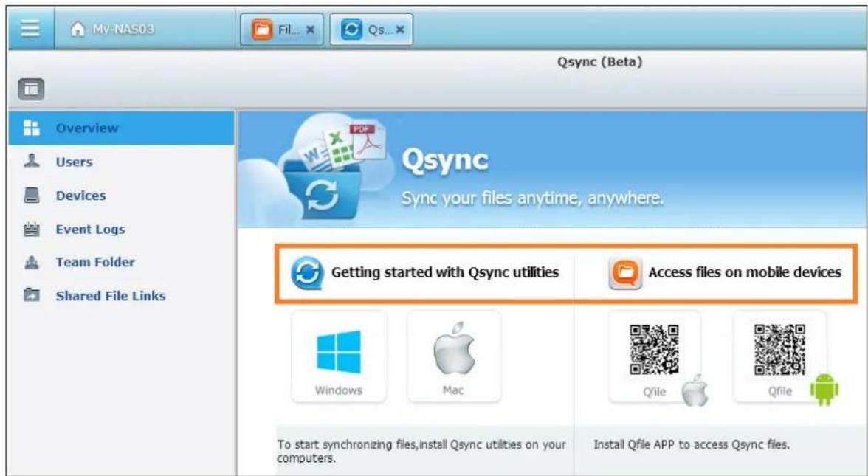Click the blue Qsync utilities sync icon
This screenshot has width=868, height=476.
click(x=307, y=273)
